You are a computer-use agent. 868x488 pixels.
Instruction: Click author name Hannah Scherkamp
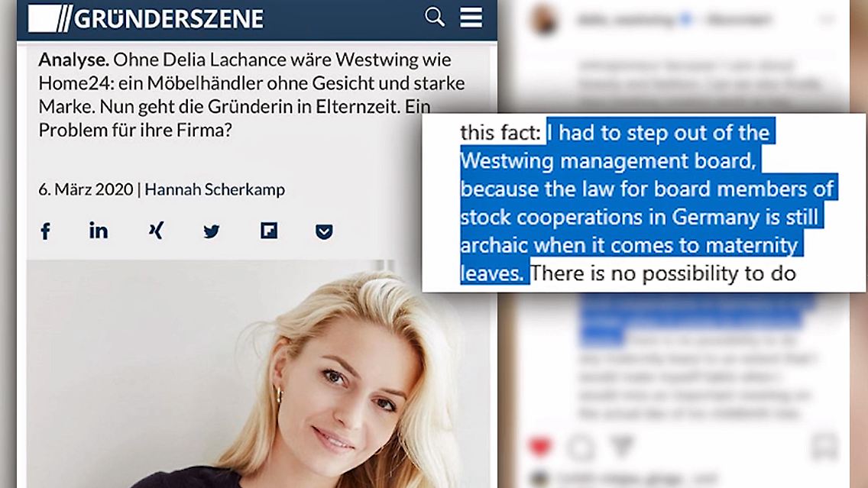coord(215,189)
